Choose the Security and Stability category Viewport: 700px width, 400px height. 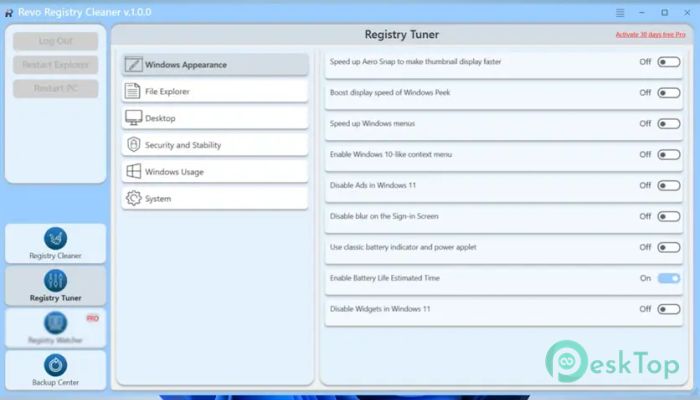(x=215, y=145)
